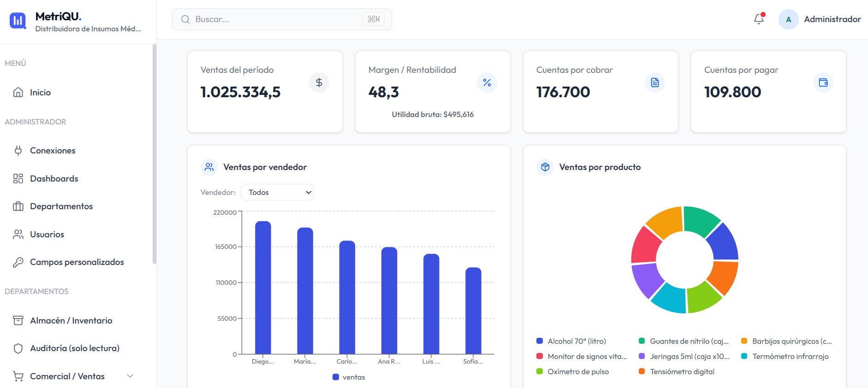
Task: Click the Auditoría (solo lectura) label
Action: (75, 348)
